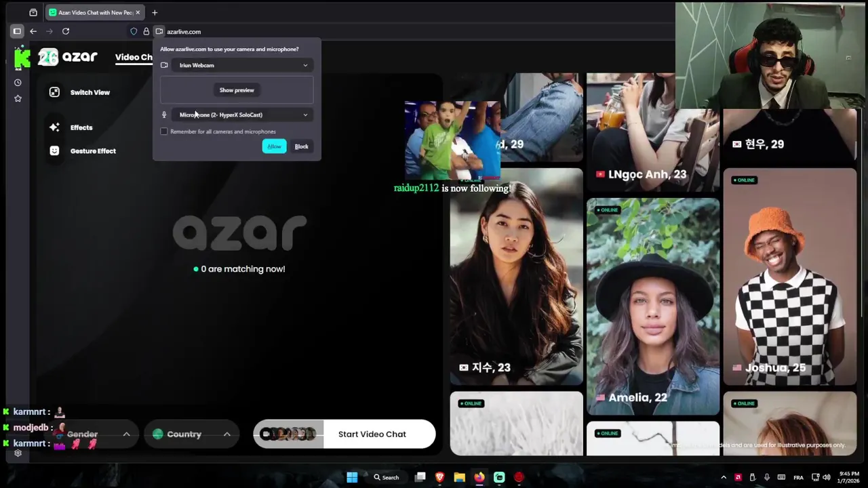Open the Effects sparkle icon
The image size is (868, 488).
[54, 127]
